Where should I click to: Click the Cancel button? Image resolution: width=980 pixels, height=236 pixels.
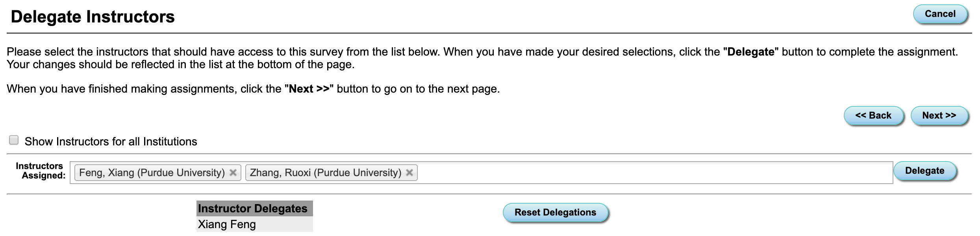[940, 14]
